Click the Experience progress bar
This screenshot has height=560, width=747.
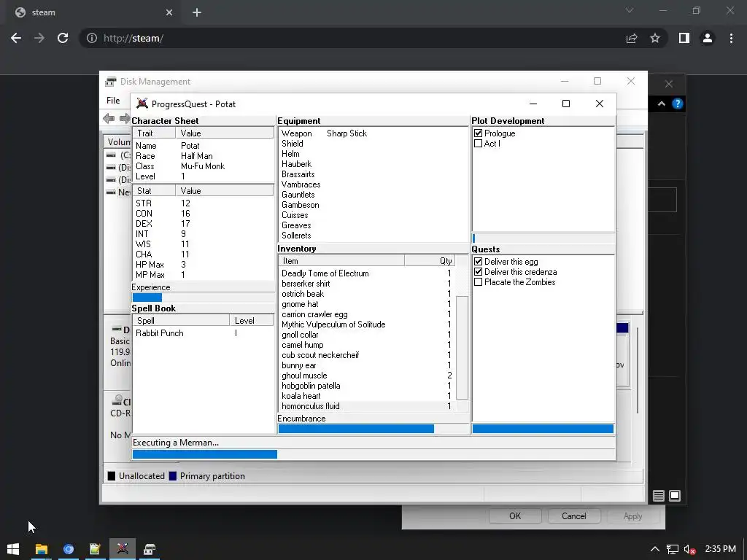click(x=203, y=297)
